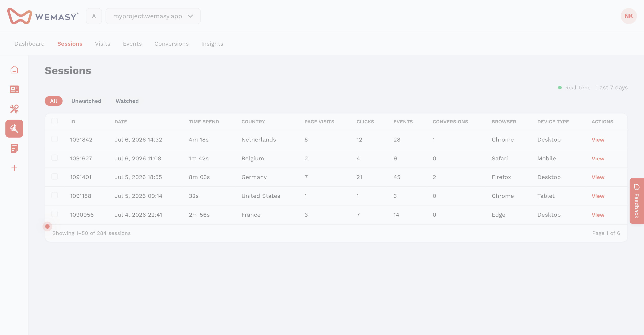Sort by the CONVERSIONS column header
Screen dimensions: 644x335
(x=450, y=122)
